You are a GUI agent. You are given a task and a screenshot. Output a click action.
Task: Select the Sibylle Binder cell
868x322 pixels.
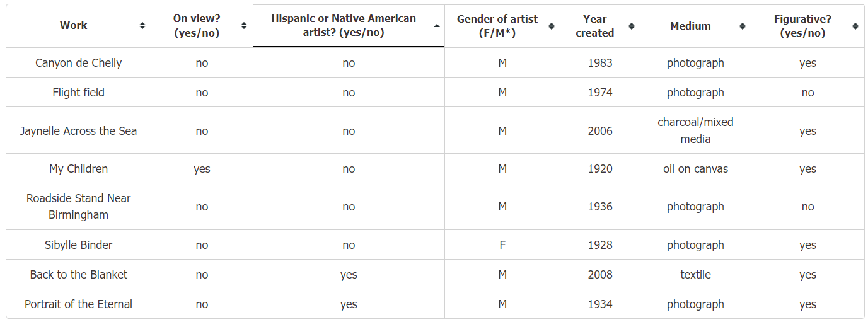click(79, 245)
